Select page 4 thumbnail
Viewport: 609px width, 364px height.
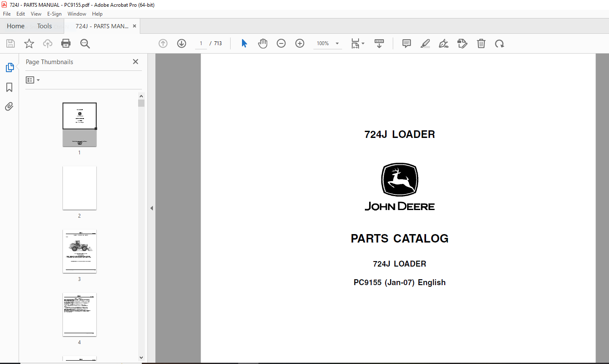point(79,315)
